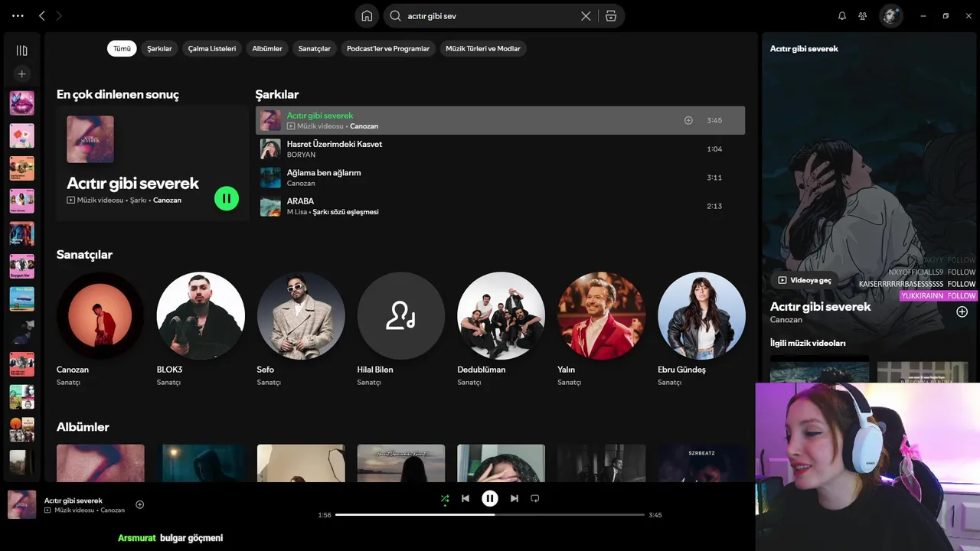Open the Sefo artist card

[301, 329]
